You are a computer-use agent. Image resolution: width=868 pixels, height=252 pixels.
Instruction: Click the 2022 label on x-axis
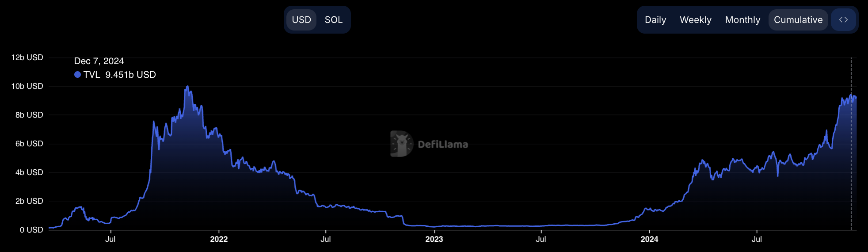[219, 239]
